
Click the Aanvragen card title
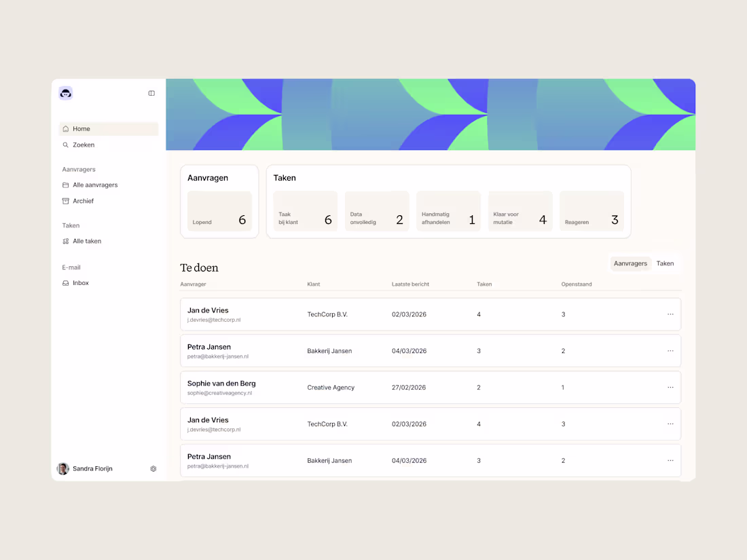point(208,178)
